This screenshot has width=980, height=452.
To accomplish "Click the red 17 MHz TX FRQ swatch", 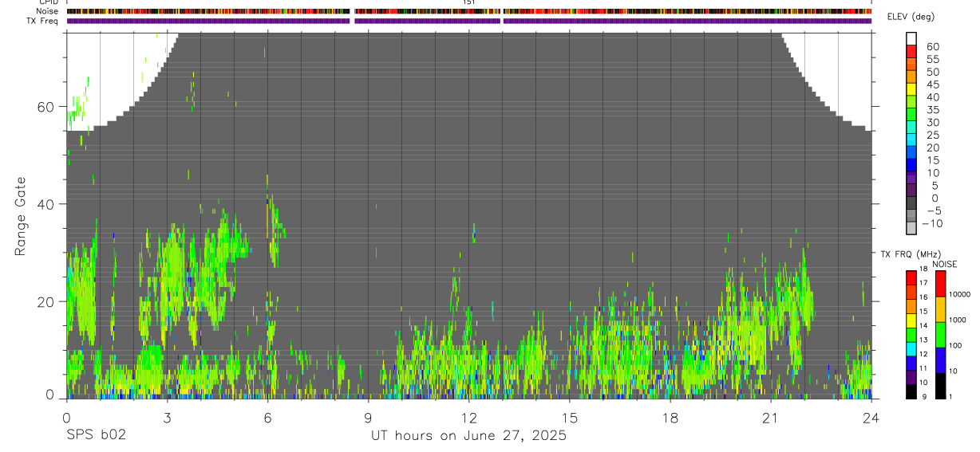I will tap(911, 277).
